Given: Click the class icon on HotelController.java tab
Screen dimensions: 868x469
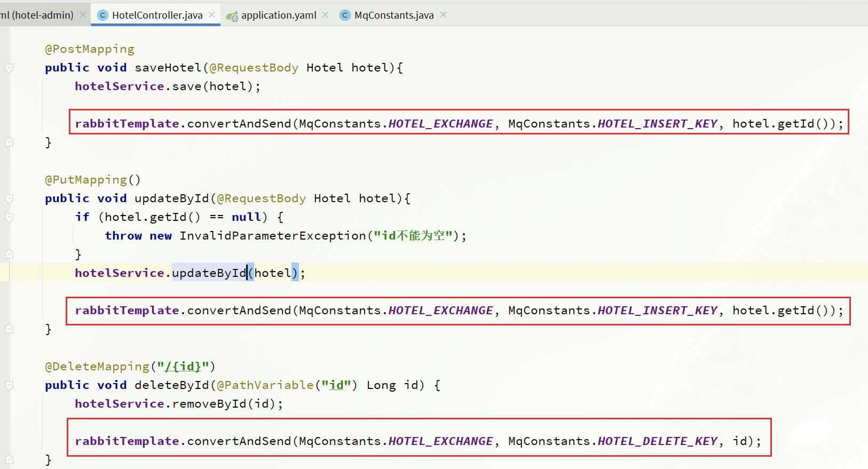Looking at the screenshot, I should tap(103, 15).
